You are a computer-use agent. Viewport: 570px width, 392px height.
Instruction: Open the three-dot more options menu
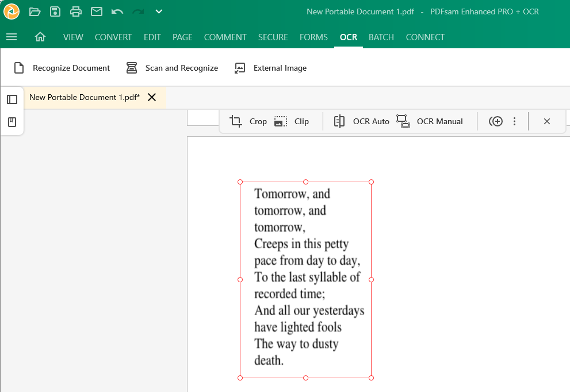[x=514, y=121]
